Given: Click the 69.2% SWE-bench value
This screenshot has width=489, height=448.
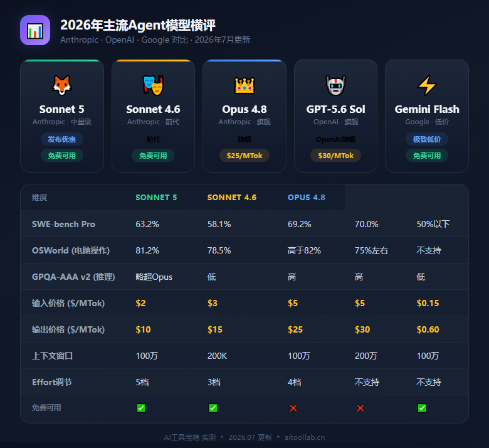Looking at the screenshot, I should point(300,224).
